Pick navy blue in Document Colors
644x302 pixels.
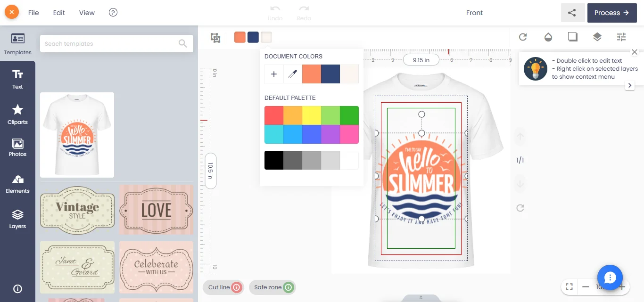pos(330,74)
